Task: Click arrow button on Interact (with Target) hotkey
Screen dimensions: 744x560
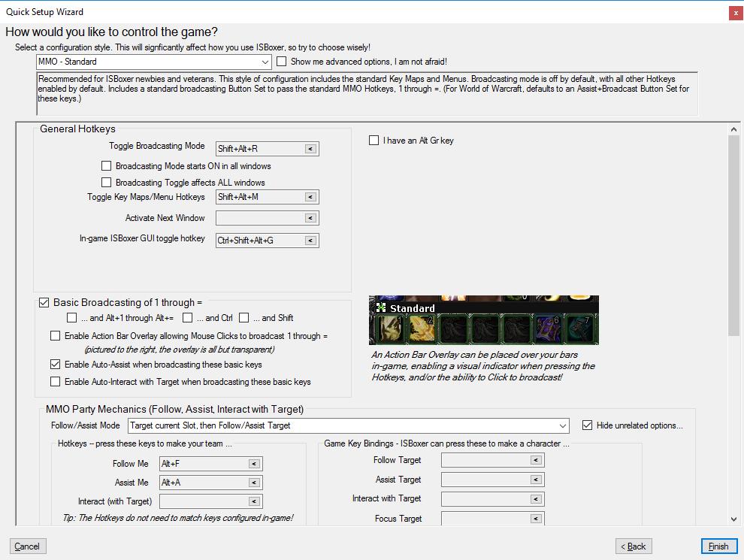Action: tap(254, 501)
